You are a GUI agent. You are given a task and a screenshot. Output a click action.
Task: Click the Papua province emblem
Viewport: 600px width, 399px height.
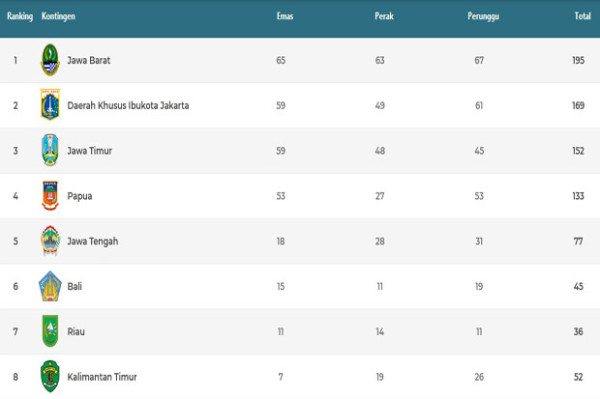tap(50, 195)
